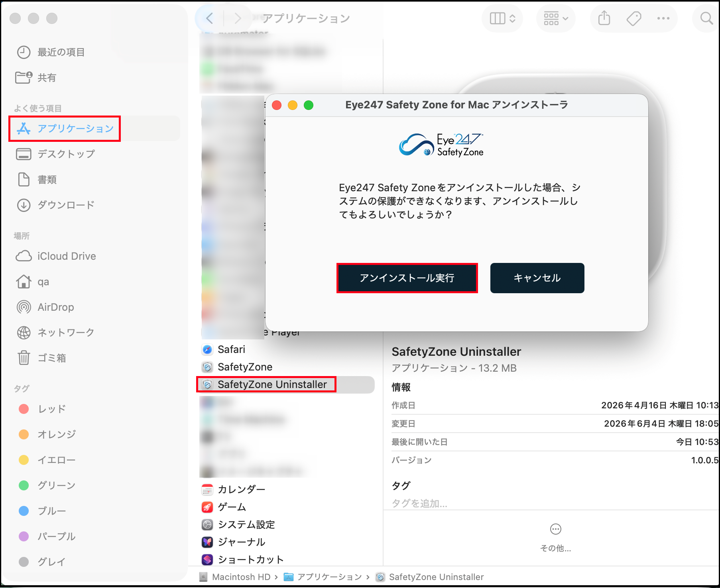Select the オレンジ tag
The height and width of the screenshot is (588, 720).
click(x=47, y=435)
